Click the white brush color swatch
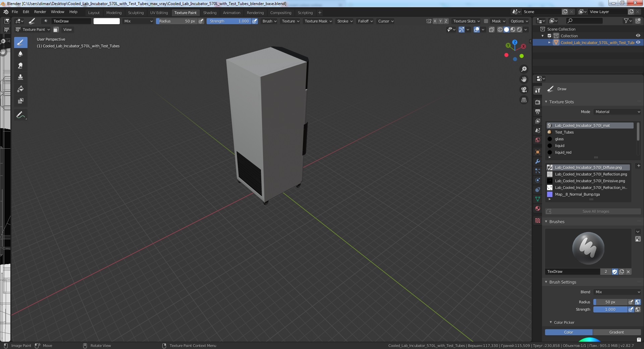644x349 pixels. point(106,21)
